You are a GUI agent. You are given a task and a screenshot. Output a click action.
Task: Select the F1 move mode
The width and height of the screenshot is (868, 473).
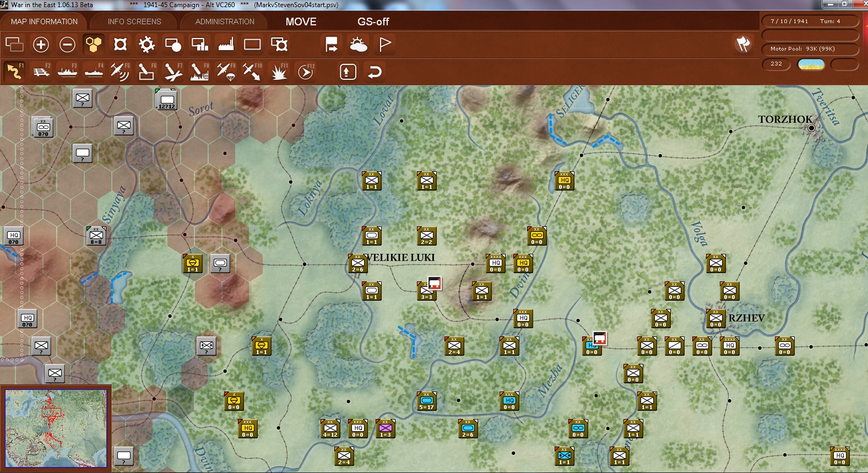point(14,72)
